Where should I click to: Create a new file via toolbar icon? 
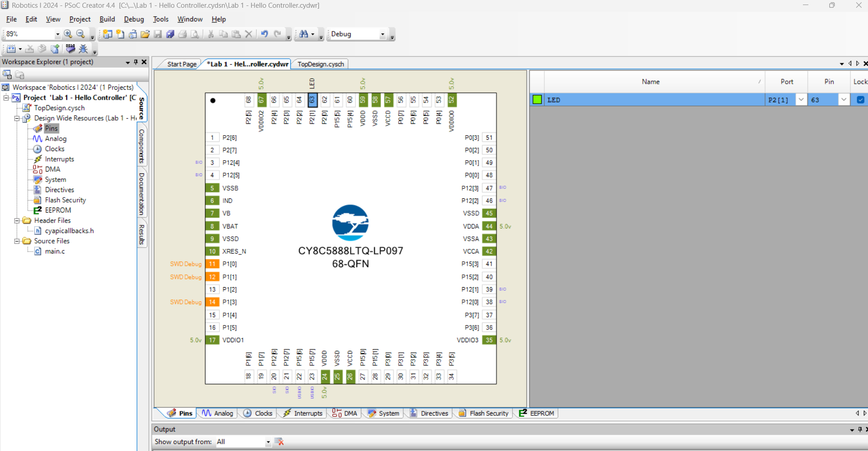(x=120, y=34)
